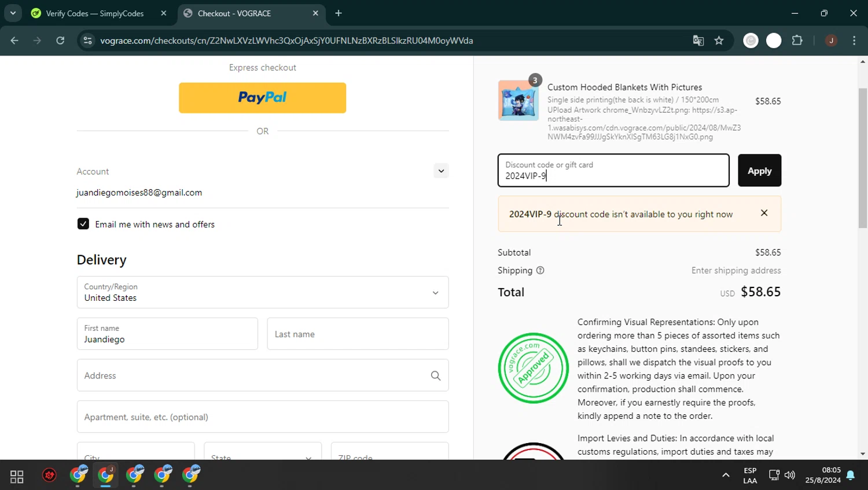Click the site information icon in address bar
Viewport: 868px width, 490px height.
(x=88, y=40)
